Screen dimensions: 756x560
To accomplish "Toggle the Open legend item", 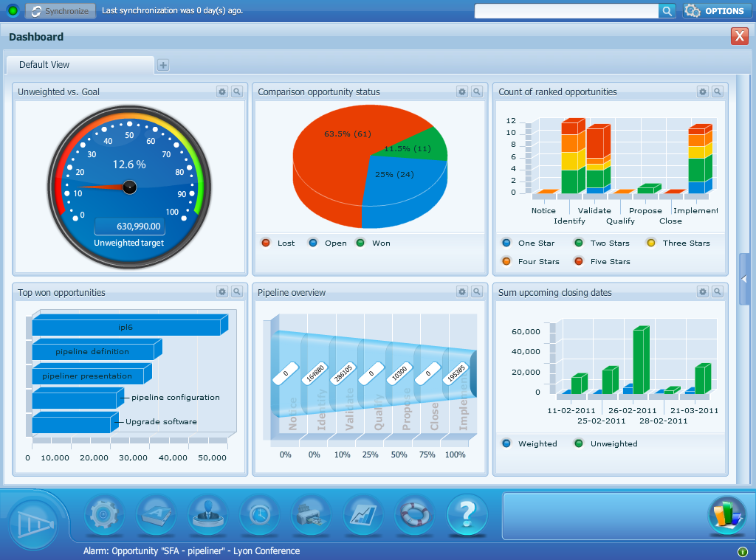I will [x=327, y=243].
